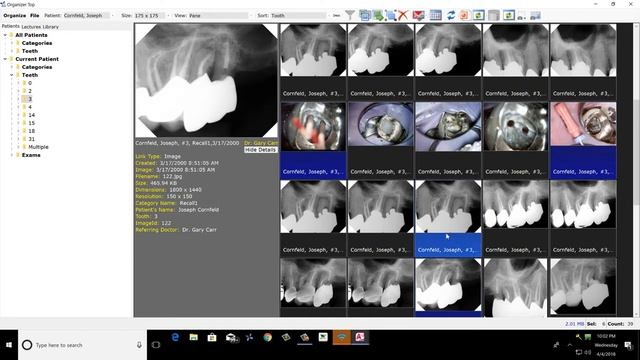
Task: Open the Organize menu
Action: coord(15,16)
